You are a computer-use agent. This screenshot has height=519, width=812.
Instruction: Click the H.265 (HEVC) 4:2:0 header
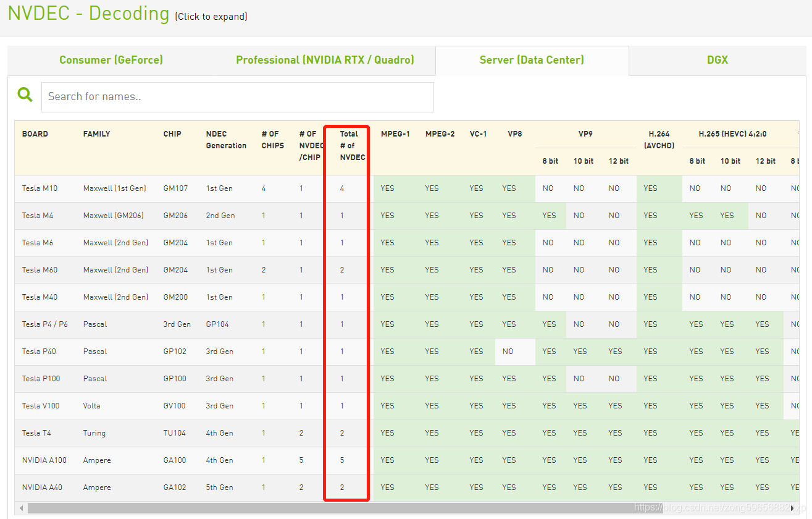pyautogui.click(x=732, y=134)
